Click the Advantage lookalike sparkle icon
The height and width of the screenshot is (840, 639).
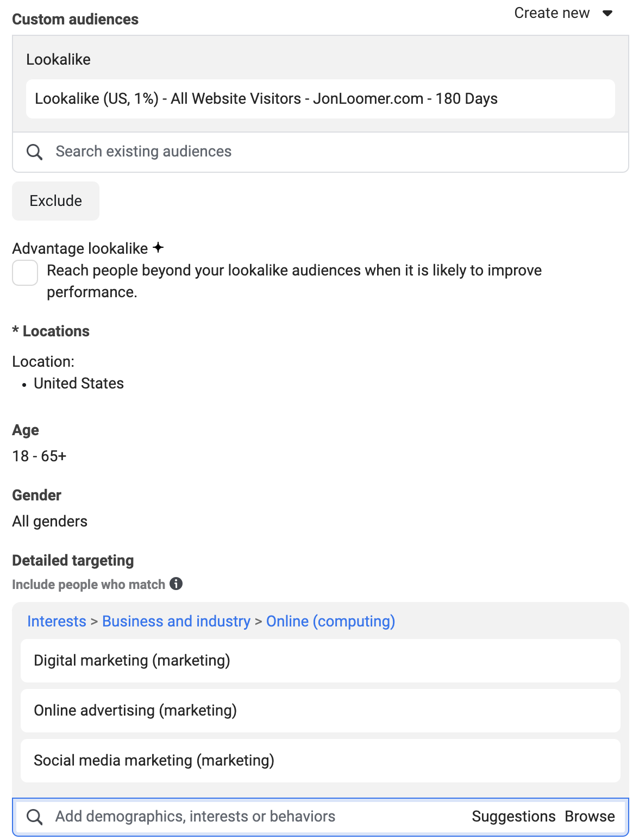click(x=158, y=248)
